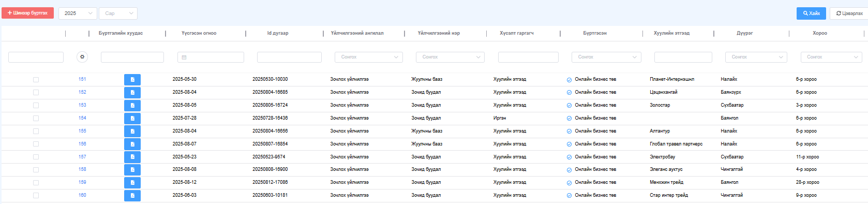This screenshot has width=868, height=204.
Task: Click verified check icon in row 20250530-10030
Action: (x=569, y=80)
